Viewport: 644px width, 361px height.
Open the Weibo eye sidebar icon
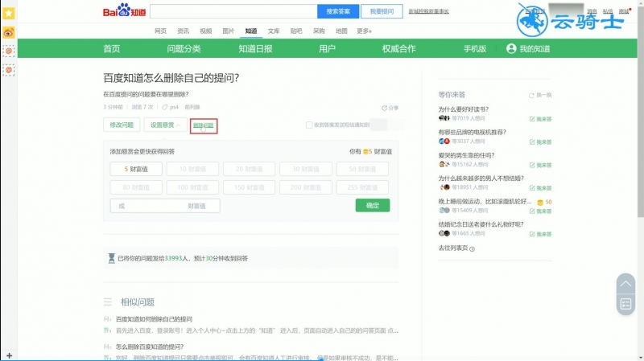9,32
